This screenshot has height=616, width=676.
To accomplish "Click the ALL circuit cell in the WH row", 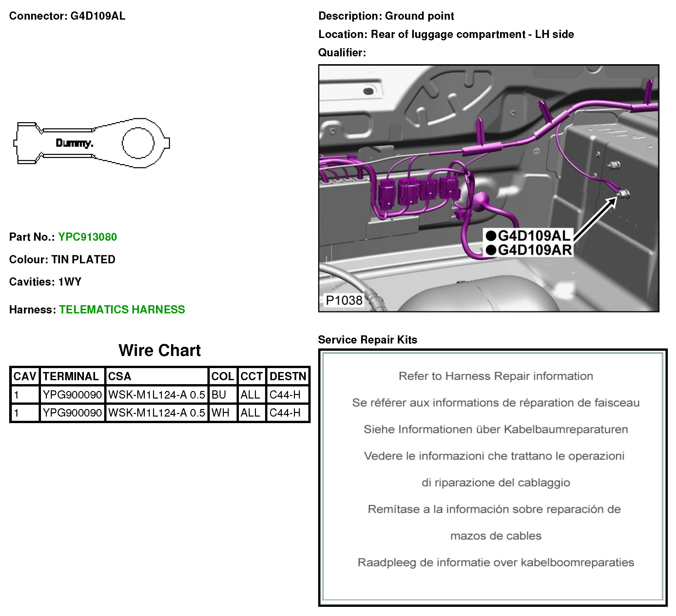I will point(251,413).
